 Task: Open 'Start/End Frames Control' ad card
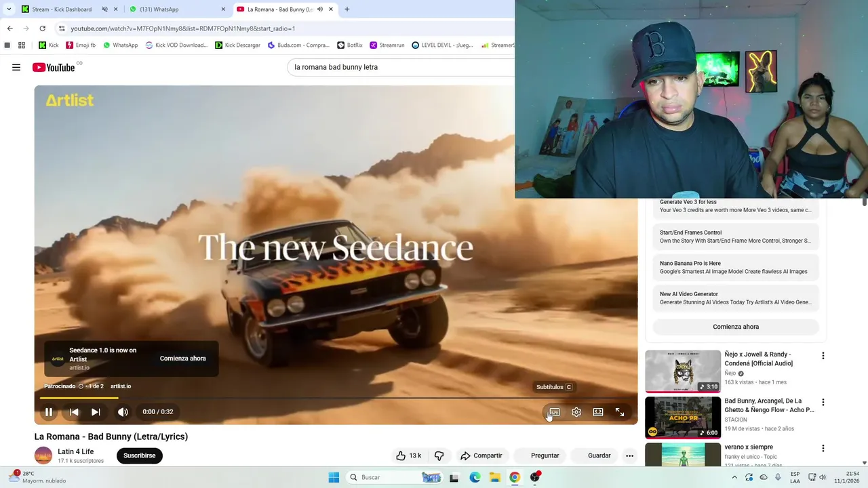[736, 237]
